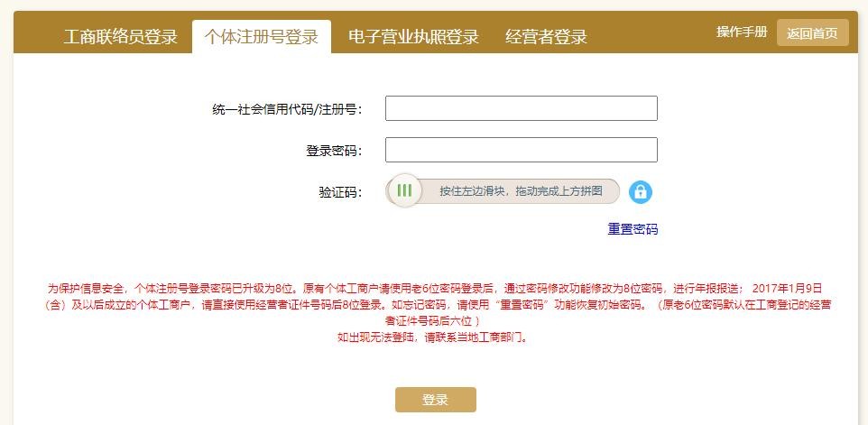
Task: Follow the 重置密码 link
Action: point(633,229)
